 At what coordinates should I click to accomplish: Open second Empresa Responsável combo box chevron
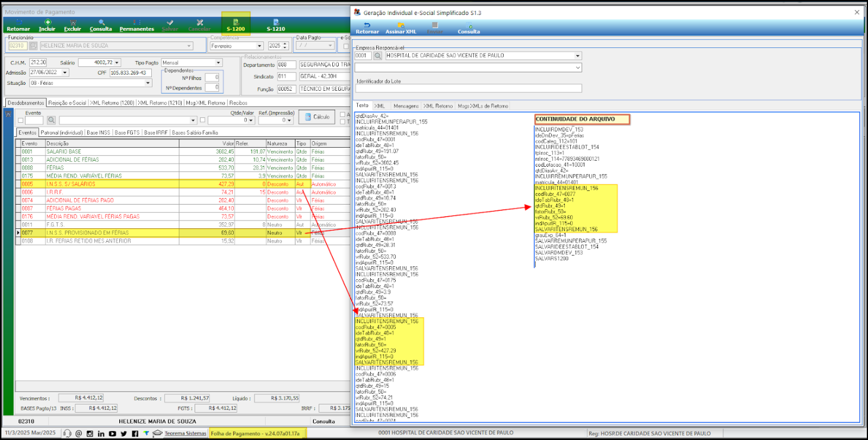(578, 68)
